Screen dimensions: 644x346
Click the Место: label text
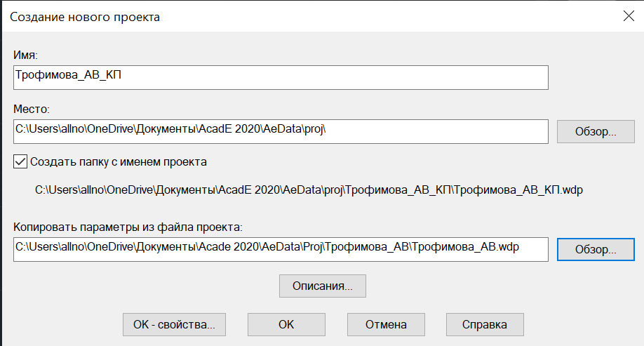31,109
